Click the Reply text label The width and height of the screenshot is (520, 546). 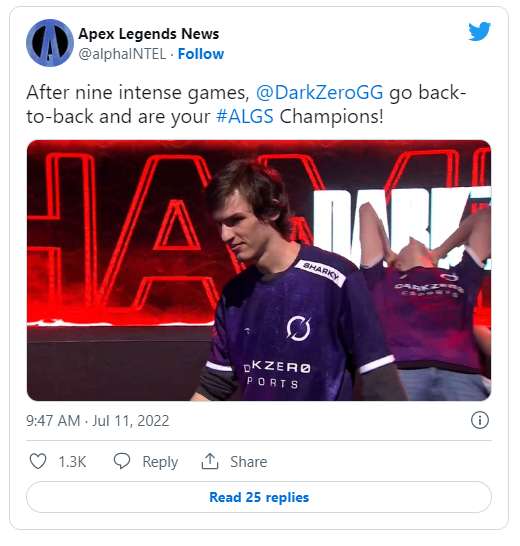160,462
